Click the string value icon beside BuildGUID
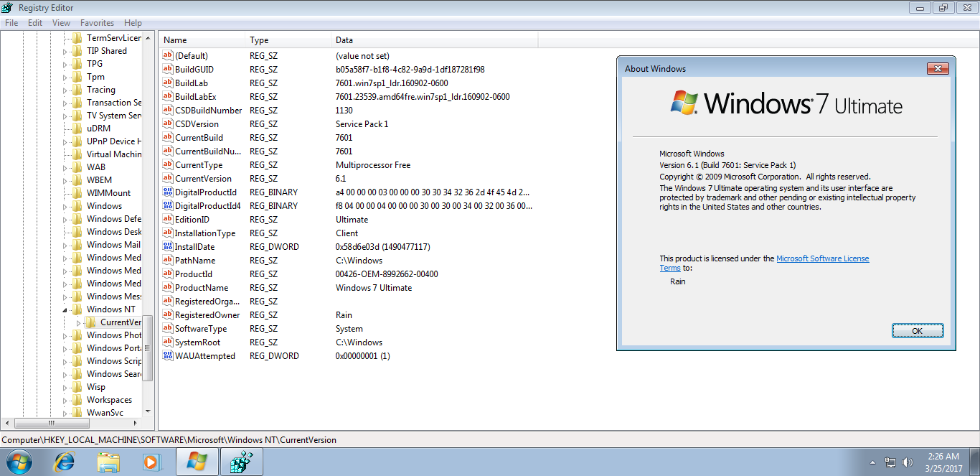Viewport: 980px width, 476px height. 168,70
